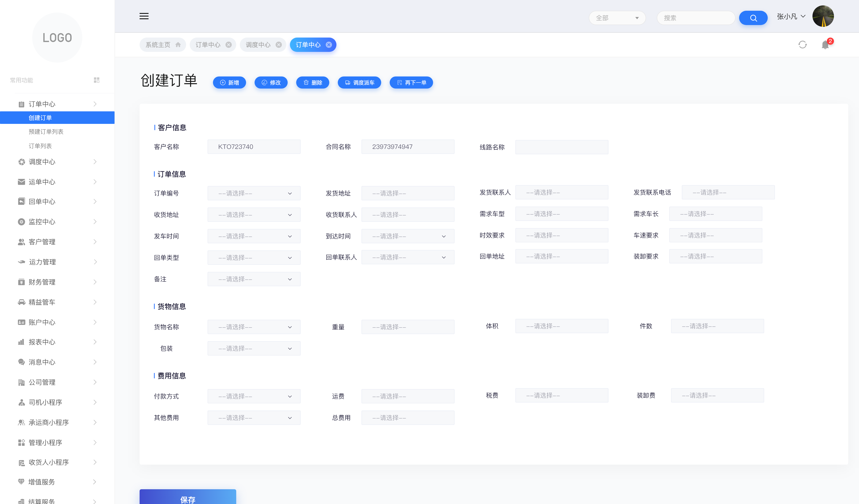Image resolution: width=859 pixels, height=504 pixels.
Task: Click the 保存 button
Action: pyautogui.click(x=187, y=496)
